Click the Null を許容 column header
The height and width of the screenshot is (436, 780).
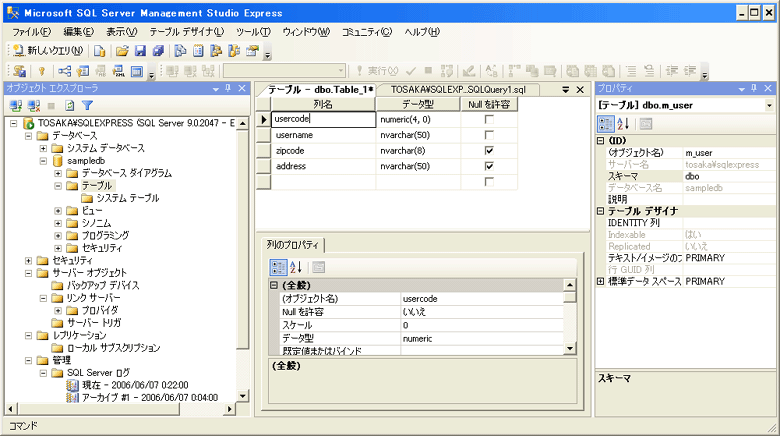489,104
